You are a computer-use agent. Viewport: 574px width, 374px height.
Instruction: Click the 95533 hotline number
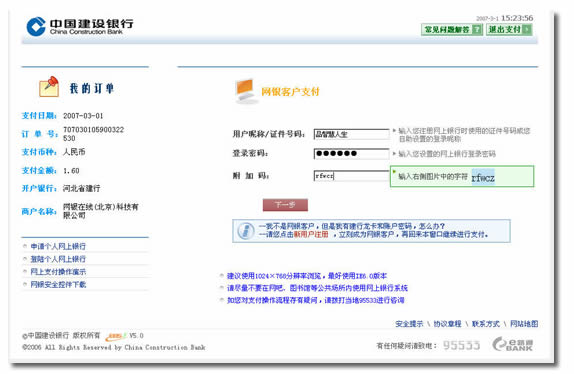pyautogui.click(x=461, y=345)
